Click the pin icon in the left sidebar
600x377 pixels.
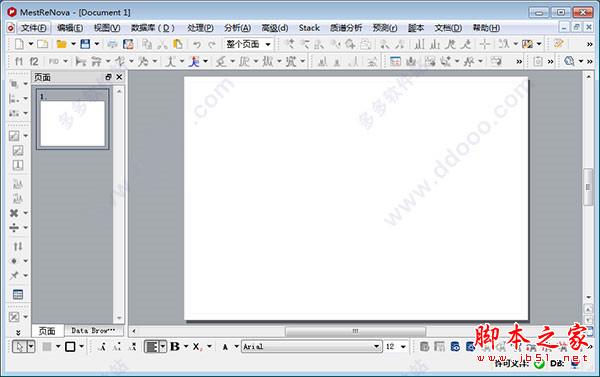tap(14, 275)
